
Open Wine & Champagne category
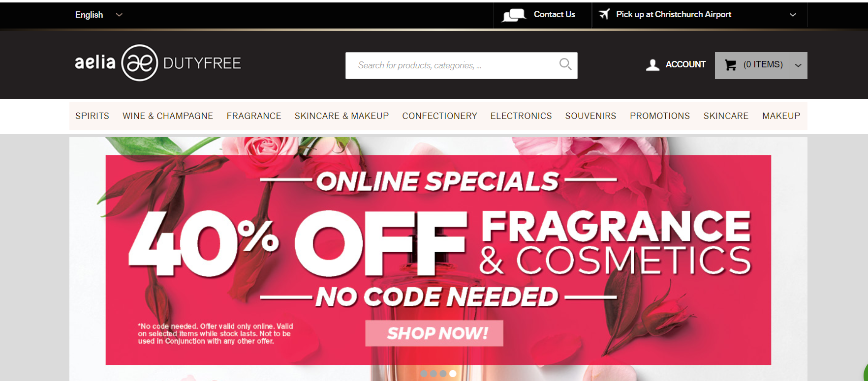coord(168,116)
